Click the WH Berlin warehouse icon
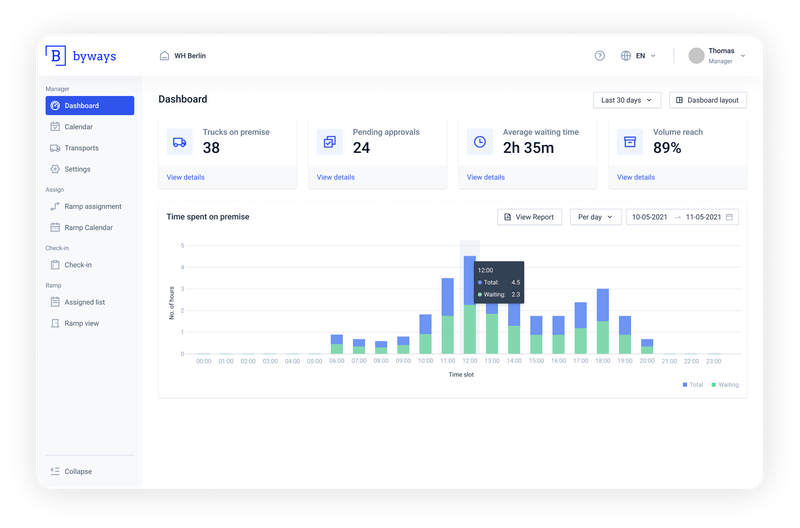Viewport: 800px width, 528px height. (x=164, y=56)
